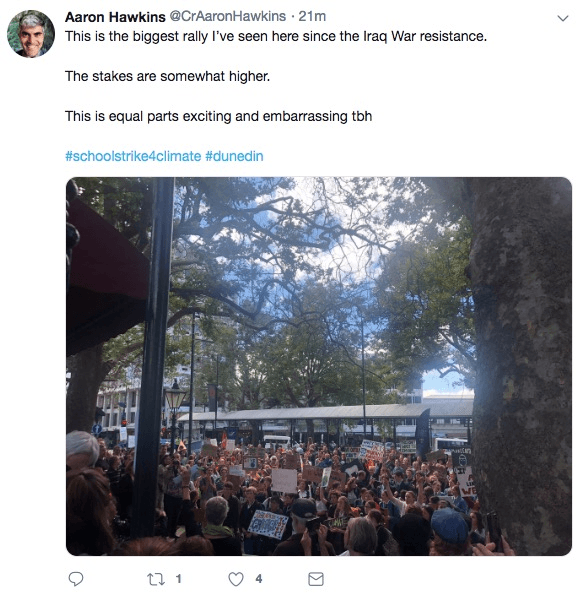The image size is (581, 599).
Task: Follow the #schoolstrike4climate hashtag
Action: pos(133,156)
